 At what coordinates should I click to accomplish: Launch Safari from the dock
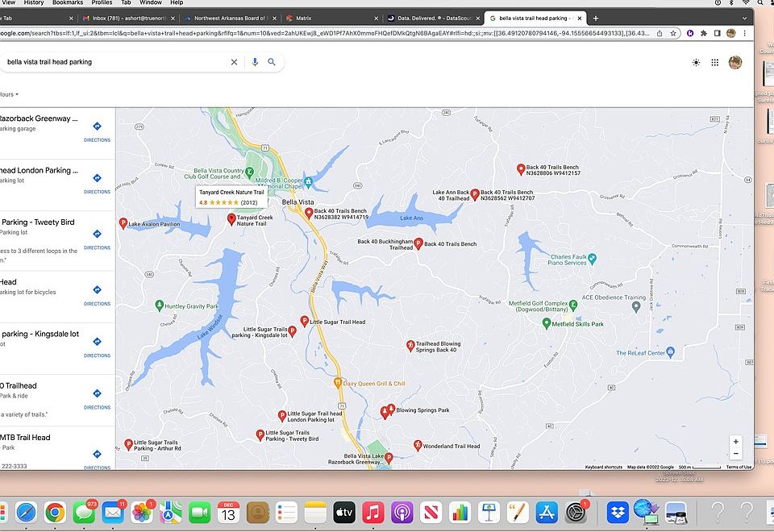(x=26, y=513)
